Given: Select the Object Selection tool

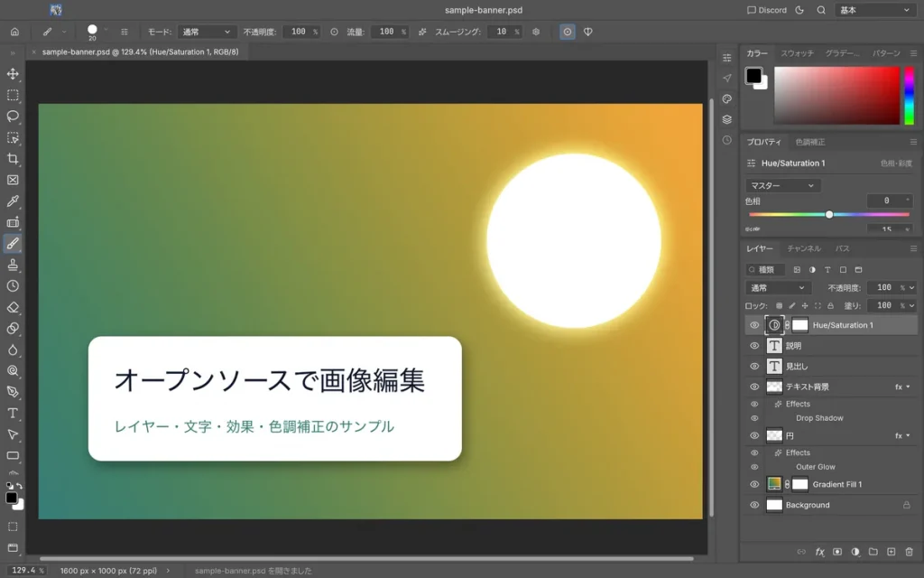Looking at the screenshot, I should pyautogui.click(x=13, y=137).
